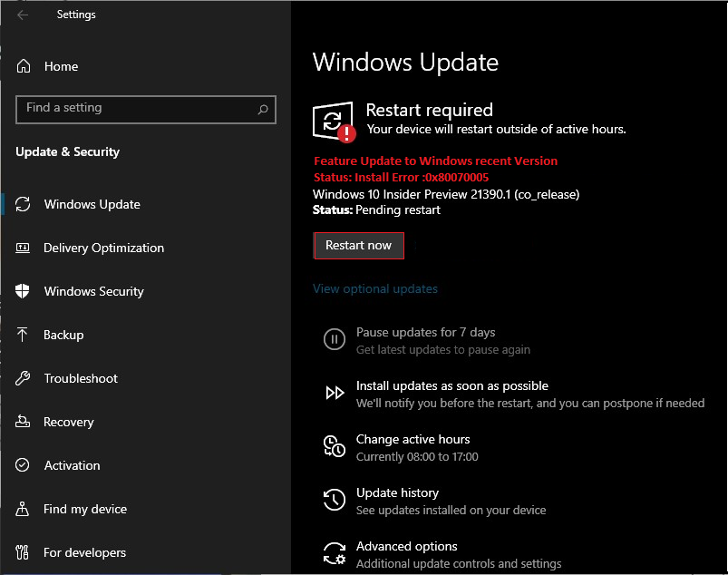Click the Install Error 0x80070005 status text
Viewport: 728px width, 575px height.
tap(401, 178)
